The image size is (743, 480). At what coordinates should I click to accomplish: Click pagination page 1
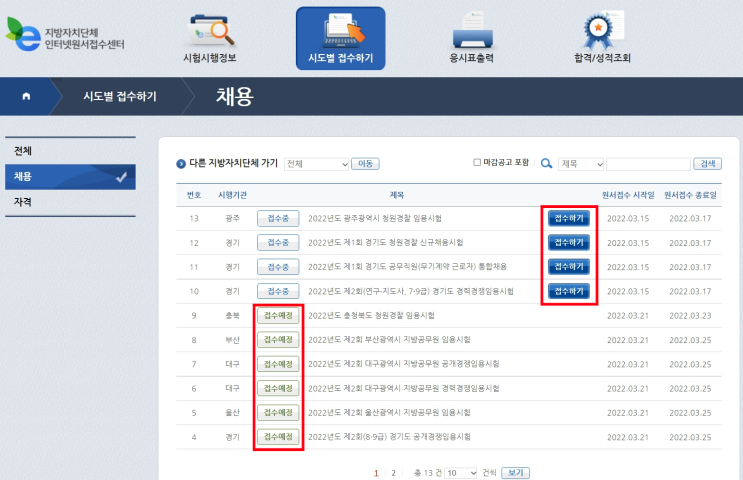[x=376, y=473]
